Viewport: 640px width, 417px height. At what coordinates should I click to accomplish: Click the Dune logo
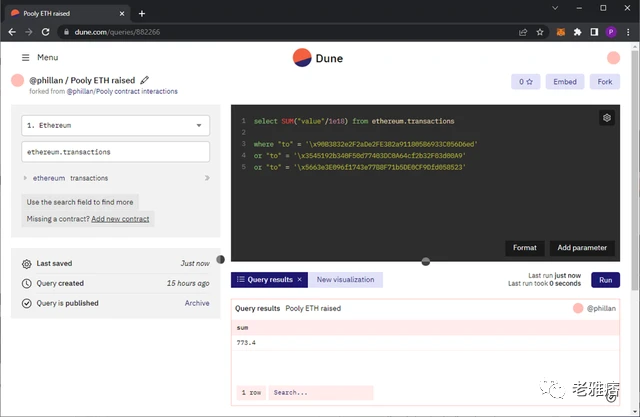(x=318, y=58)
